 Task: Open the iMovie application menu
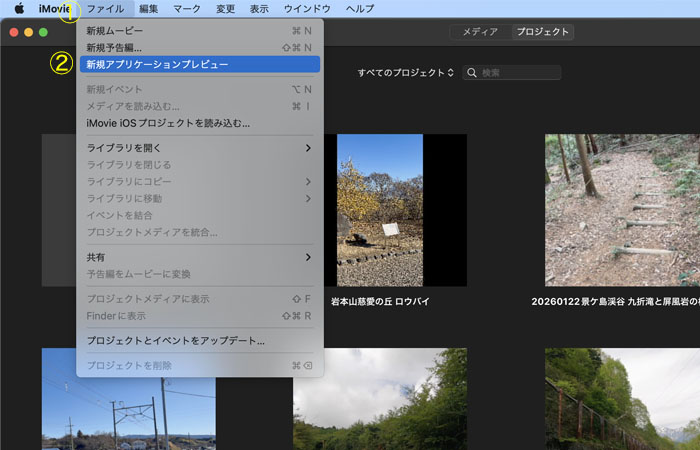click(x=54, y=8)
